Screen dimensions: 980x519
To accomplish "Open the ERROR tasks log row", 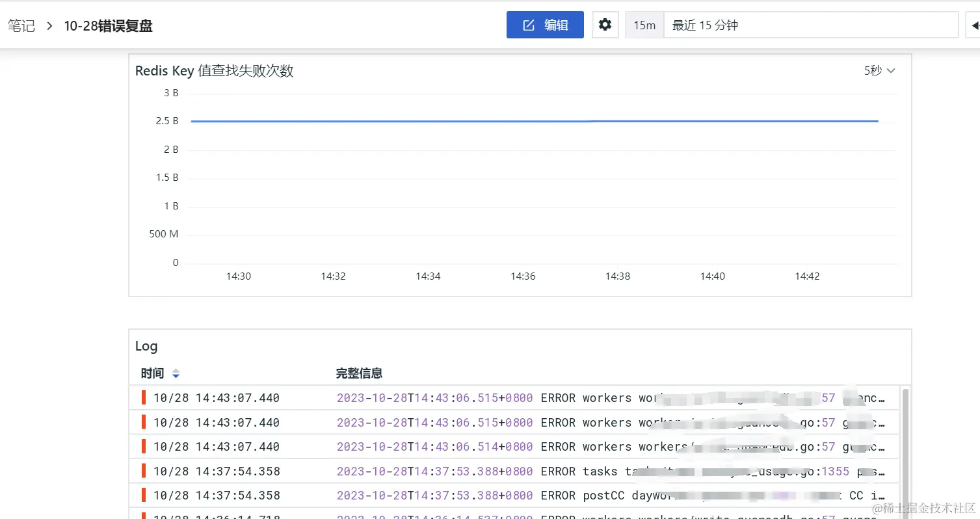I will [x=514, y=471].
